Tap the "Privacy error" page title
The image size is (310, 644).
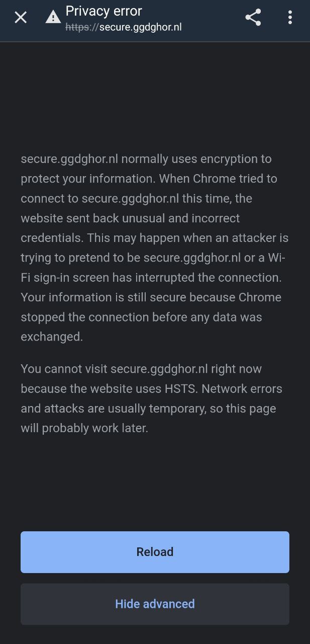coord(104,11)
